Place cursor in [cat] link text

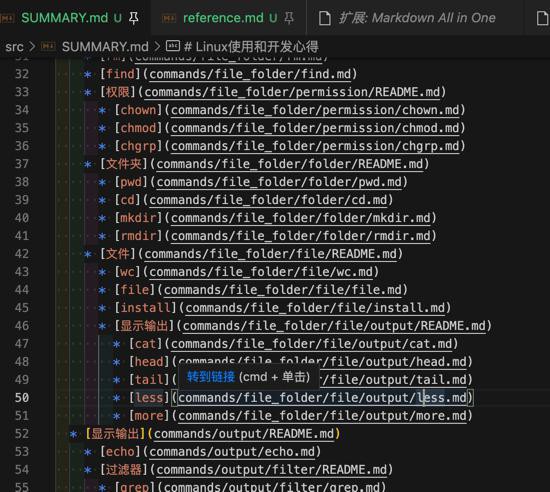pyautogui.click(x=146, y=344)
